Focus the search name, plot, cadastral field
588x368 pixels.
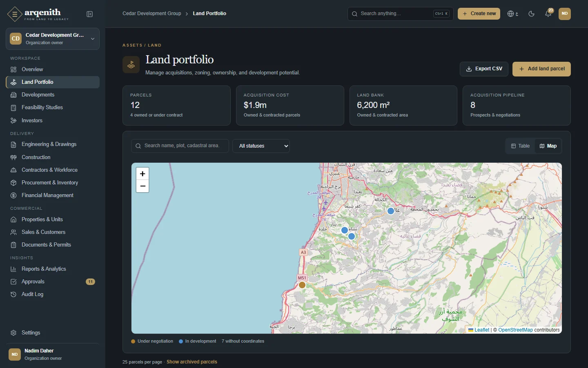pos(180,146)
